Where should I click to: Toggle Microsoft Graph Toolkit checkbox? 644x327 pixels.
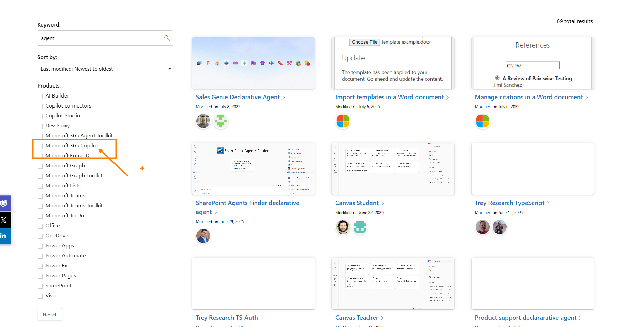coord(40,176)
